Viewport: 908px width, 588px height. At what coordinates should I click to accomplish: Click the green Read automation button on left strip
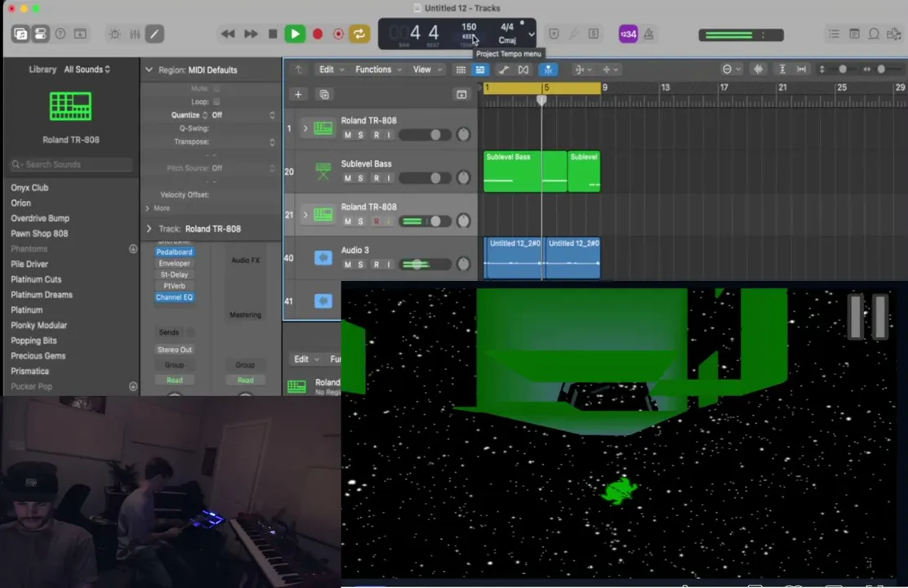174,380
